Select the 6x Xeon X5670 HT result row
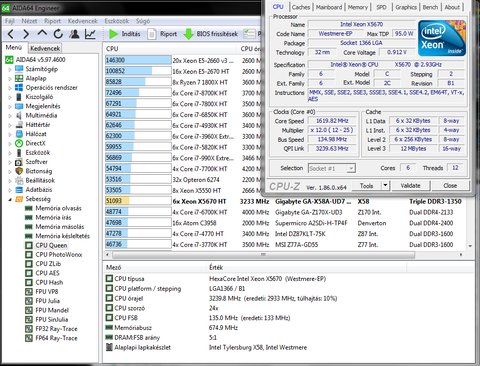The width and height of the screenshot is (480, 366). (285, 201)
